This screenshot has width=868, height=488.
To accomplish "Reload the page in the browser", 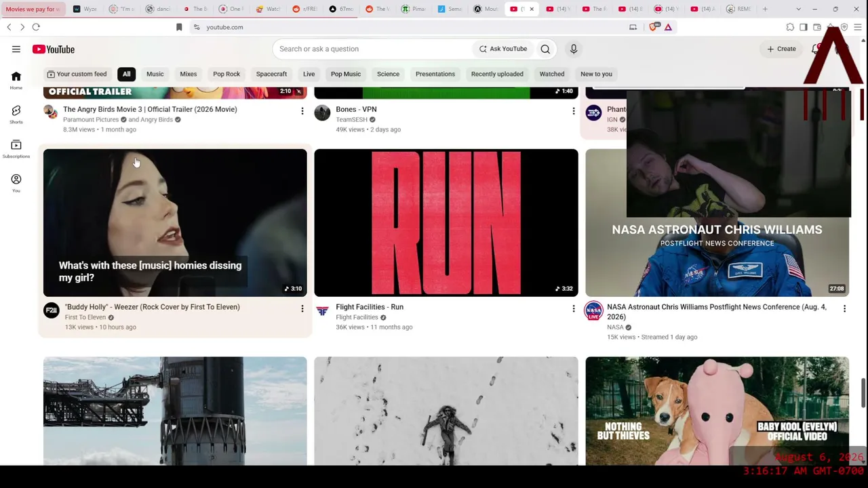I will click(x=36, y=27).
